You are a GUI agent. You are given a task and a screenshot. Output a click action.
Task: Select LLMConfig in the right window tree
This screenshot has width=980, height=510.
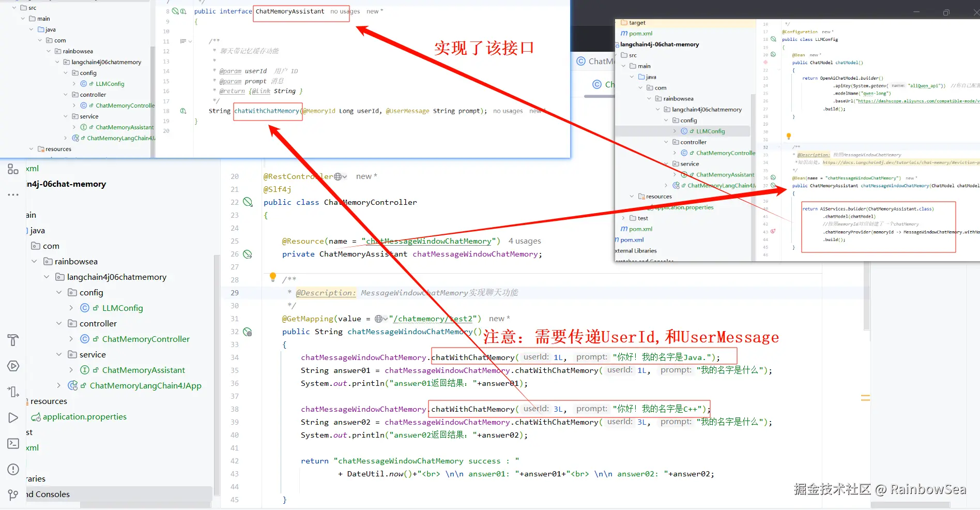click(710, 131)
